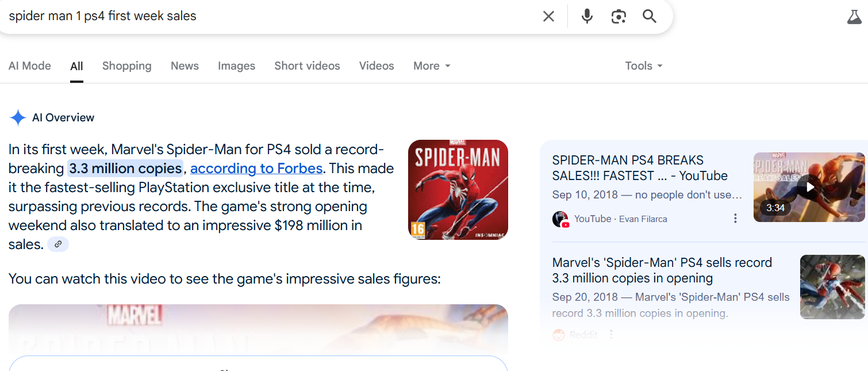The image size is (868, 371).
Task: Click the YouTube channel avatar icon
Action: (x=560, y=219)
